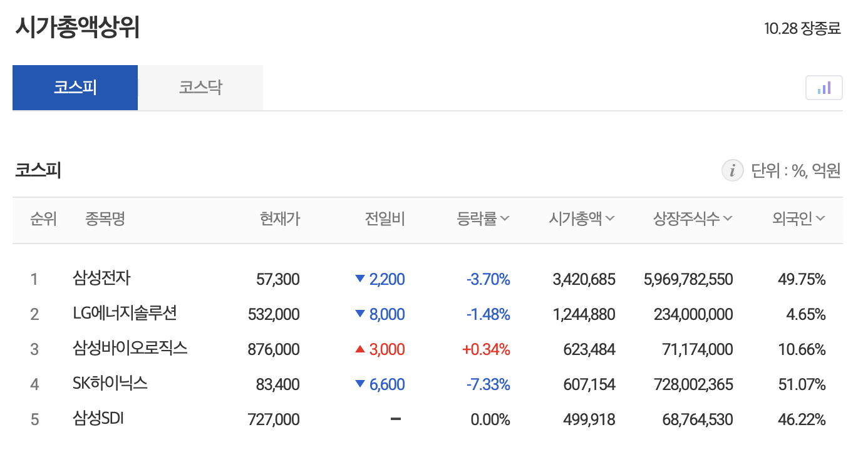This screenshot has width=868, height=452.
Task: Click the +0.34% rate
Action: [x=486, y=349]
